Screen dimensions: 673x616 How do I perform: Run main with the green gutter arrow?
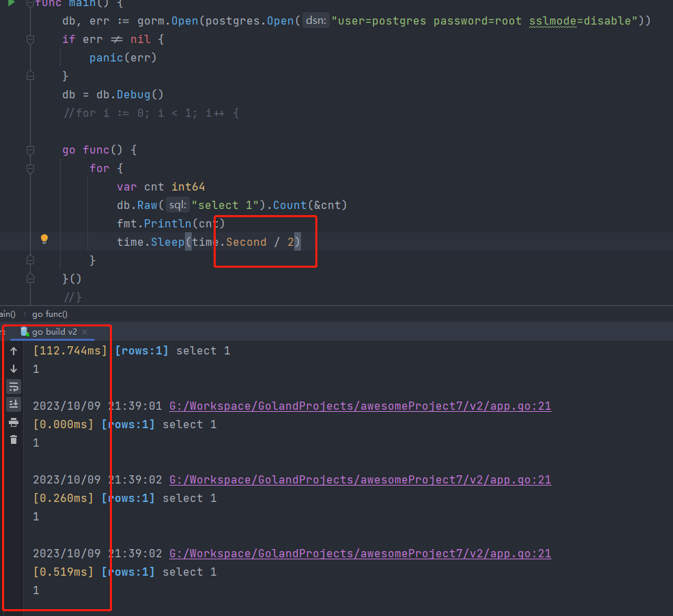11,3
